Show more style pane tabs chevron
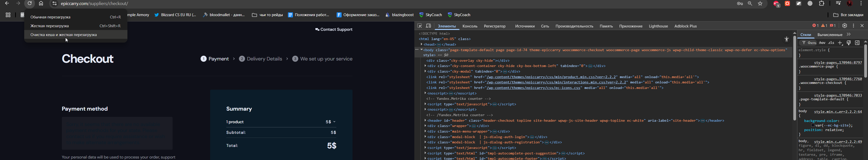868x160 pixels. pyautogui.click(x=849, y=35)
